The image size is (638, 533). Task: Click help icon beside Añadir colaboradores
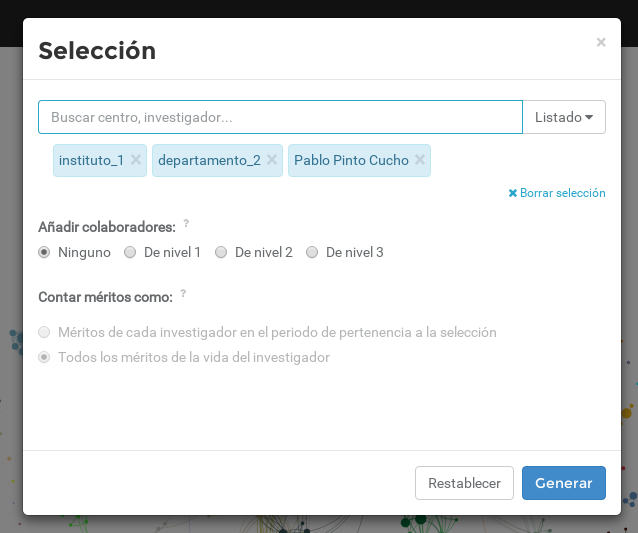click(x=186, y=224)
